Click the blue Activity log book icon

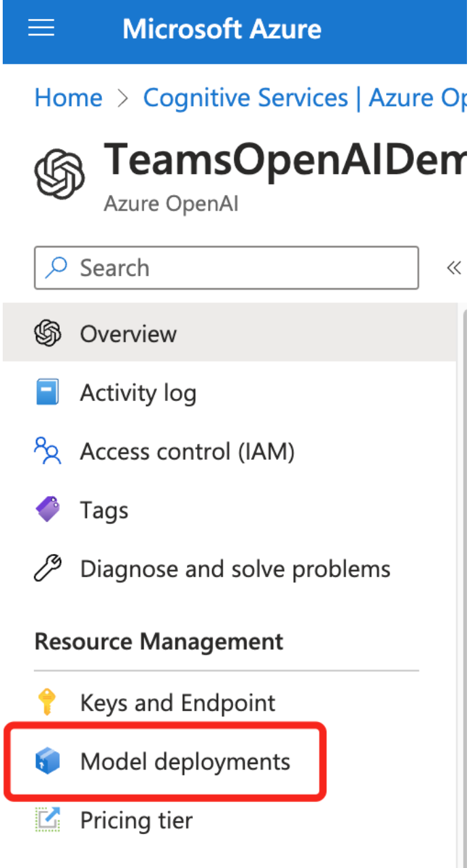[48, 393]
